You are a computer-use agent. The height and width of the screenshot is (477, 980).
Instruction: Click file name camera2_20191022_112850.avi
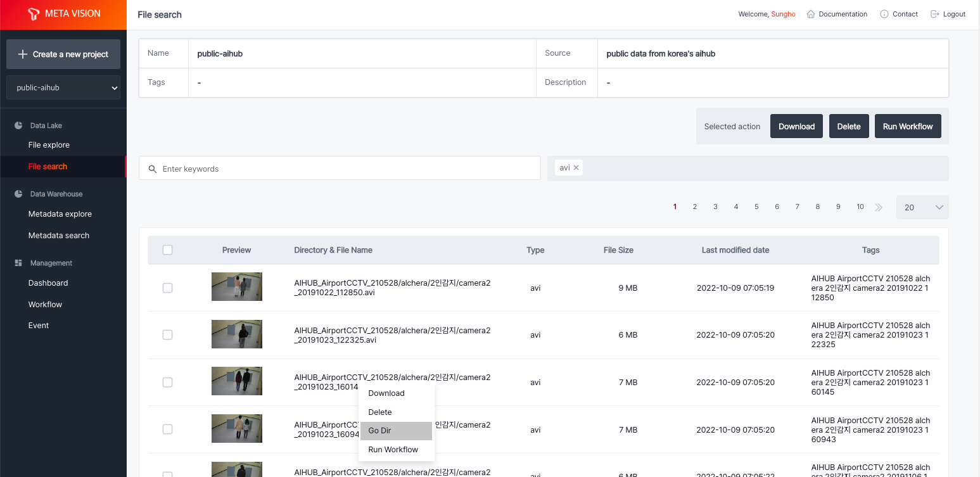pyautogui.click(x=392, y=288)
